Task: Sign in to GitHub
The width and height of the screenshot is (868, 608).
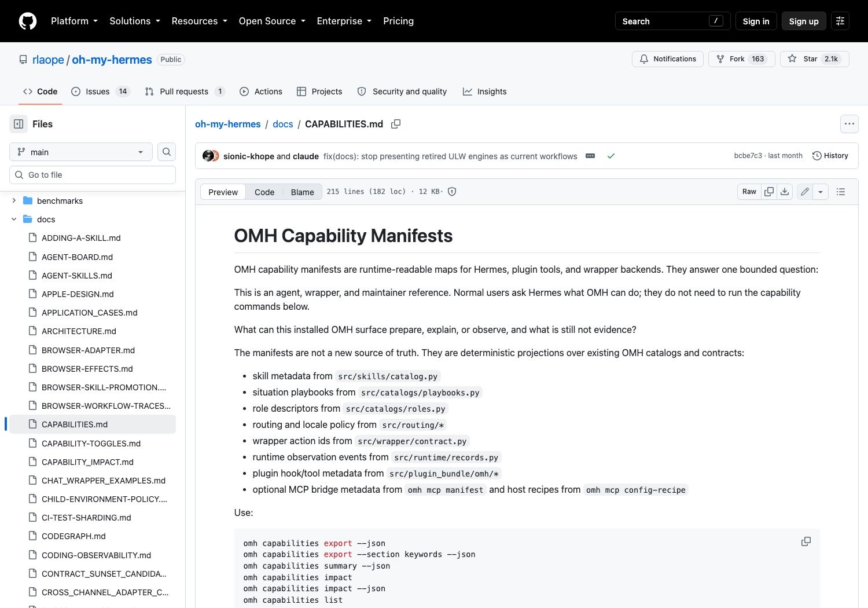Action: coord(756,21)
